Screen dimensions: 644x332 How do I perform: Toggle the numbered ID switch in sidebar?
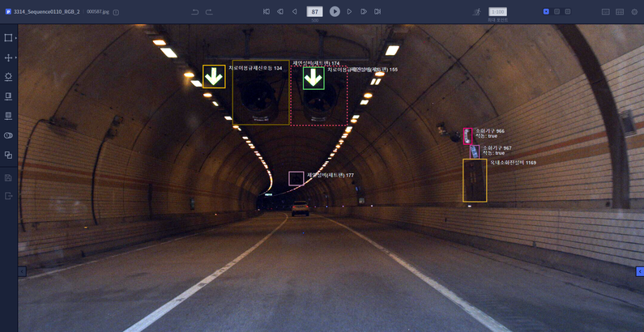[8, 135]
